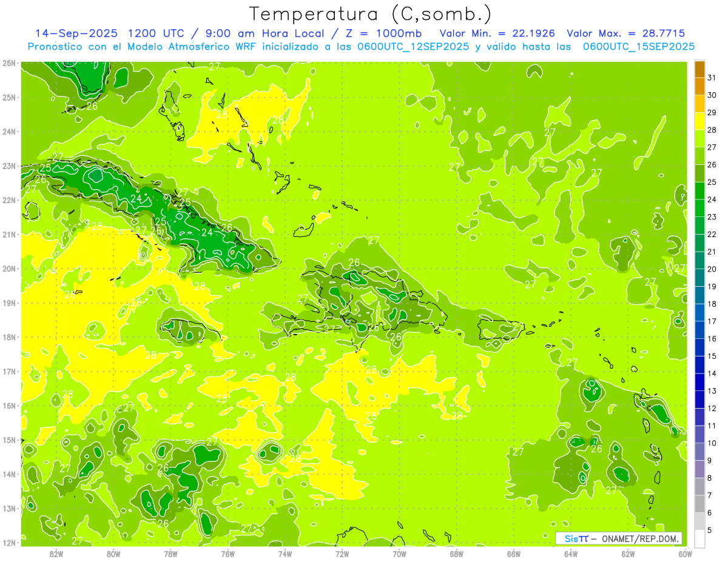The image size is (728, 562).
Task: Click the '13N' latitude axis label
Action: click(8, 508)
